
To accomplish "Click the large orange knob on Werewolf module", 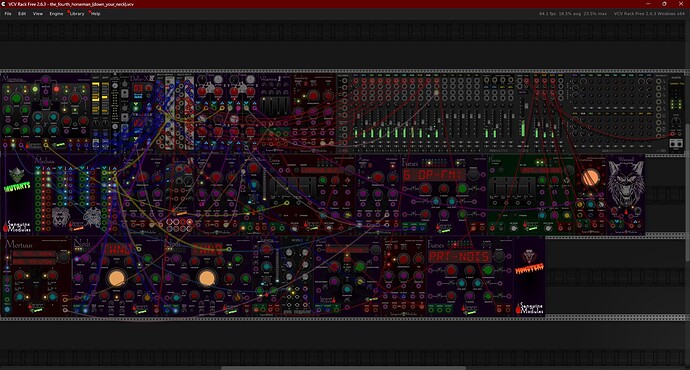I will click(590, 178).
